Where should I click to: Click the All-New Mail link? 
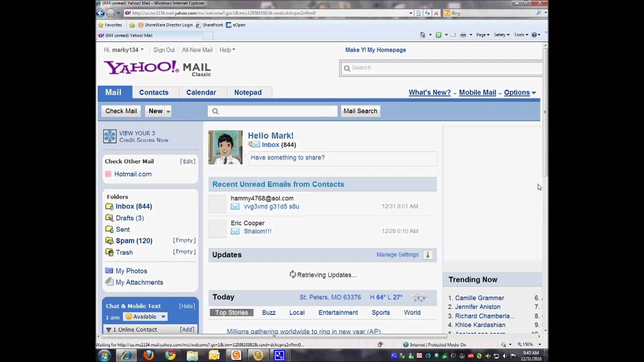click(197, 50)
